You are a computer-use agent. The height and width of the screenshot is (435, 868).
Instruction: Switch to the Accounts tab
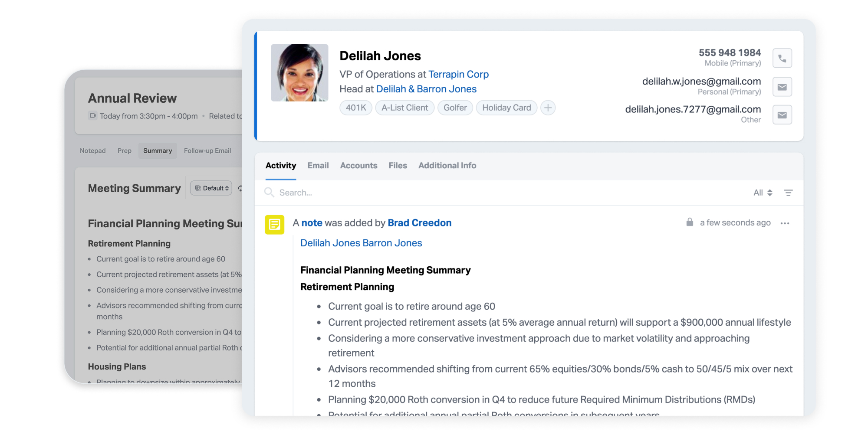pos(358,166)
